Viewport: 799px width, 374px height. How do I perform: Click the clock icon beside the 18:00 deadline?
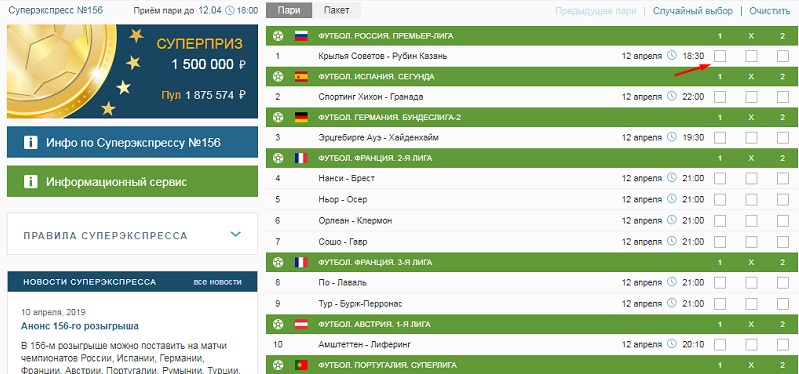(x=230, y=10)
